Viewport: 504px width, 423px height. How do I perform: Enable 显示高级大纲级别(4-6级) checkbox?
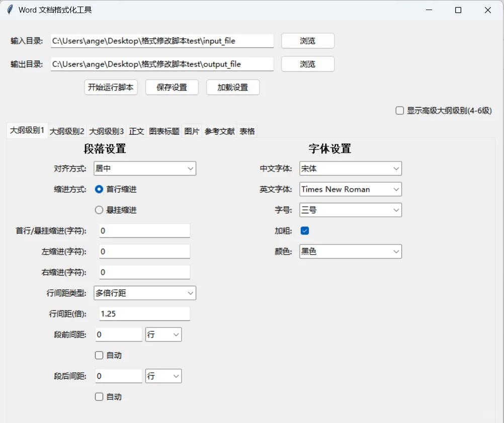pyautogui.click(x=400, y=110)
